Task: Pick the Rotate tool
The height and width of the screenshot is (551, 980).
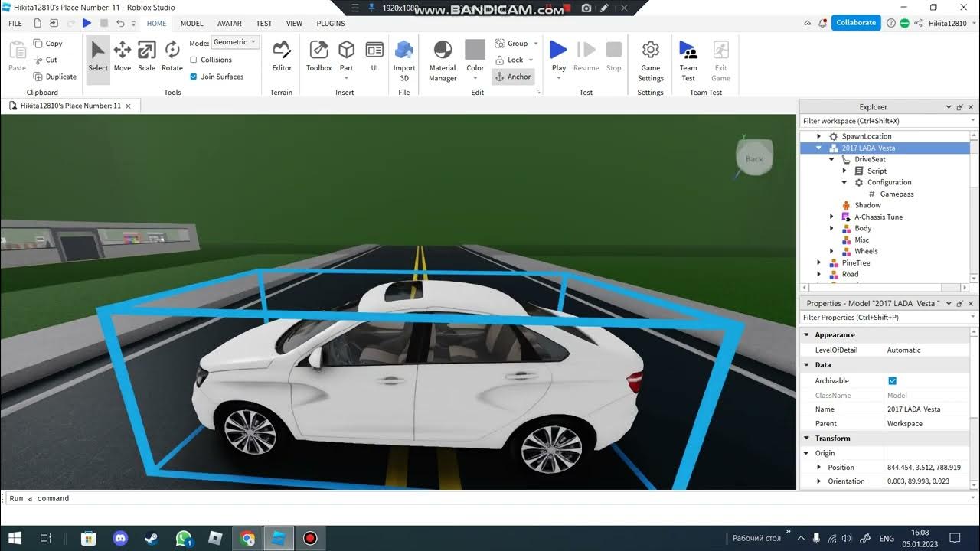Action: pyautogui.click(x=172, y=56)
